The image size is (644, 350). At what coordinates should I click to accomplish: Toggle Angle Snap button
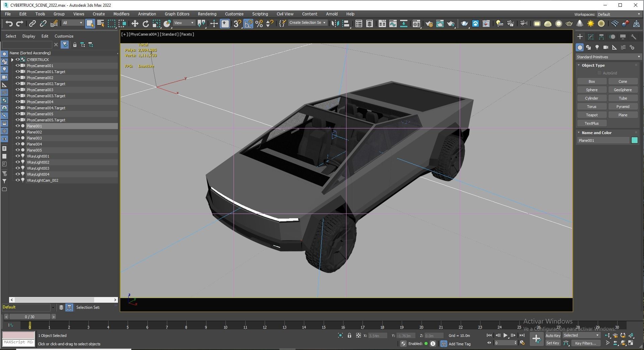pos(248,23)
